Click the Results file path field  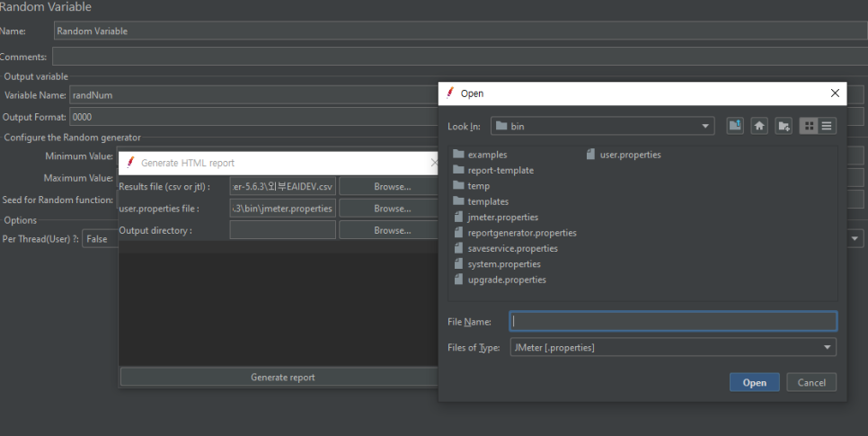282,187
